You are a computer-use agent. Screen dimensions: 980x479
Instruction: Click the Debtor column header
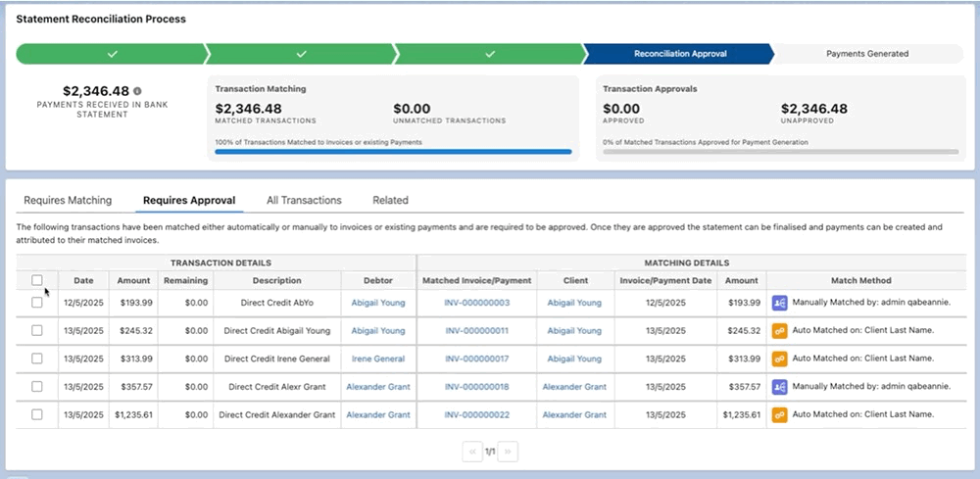pyautogui.click(x=378, y=280)
